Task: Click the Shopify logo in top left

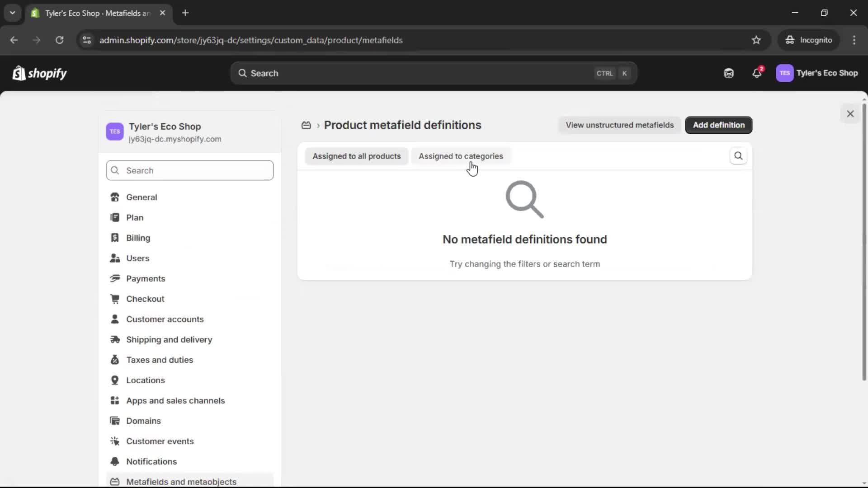Action: [x=39, y=73]
